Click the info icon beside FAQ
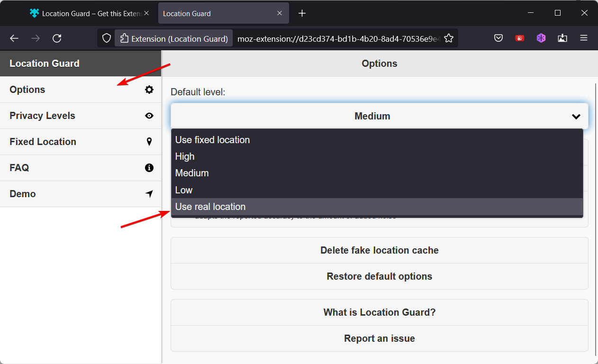The width and height of the screenshot is (598, 364). point(149,168)
